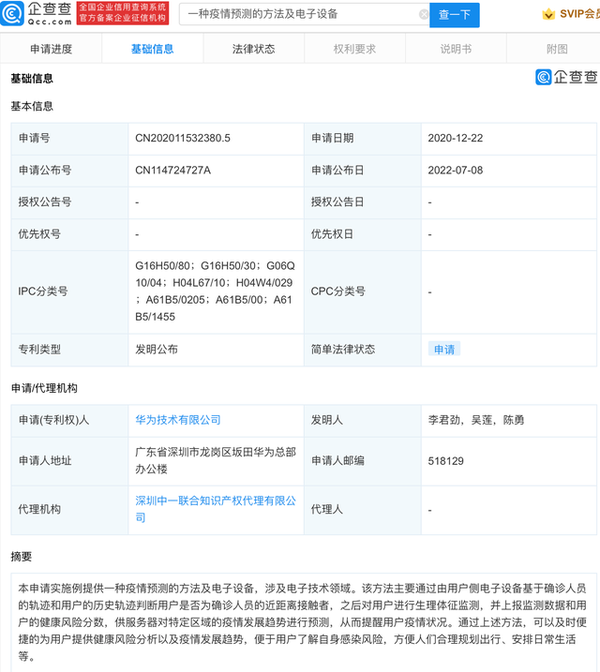The width and height of the screenshot is (600, 672).
Task: Click the 专利类型 label cell
Action: [69, 349]
